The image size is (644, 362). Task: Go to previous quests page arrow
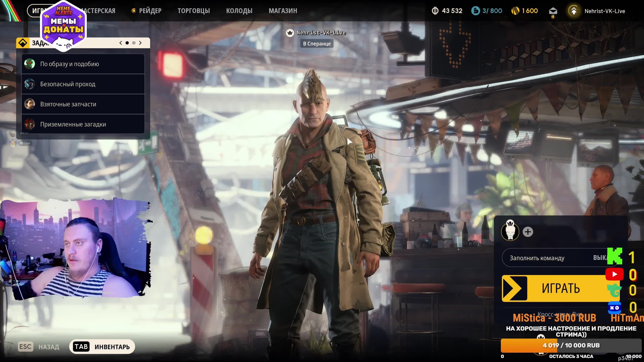(x=121, y=43)
